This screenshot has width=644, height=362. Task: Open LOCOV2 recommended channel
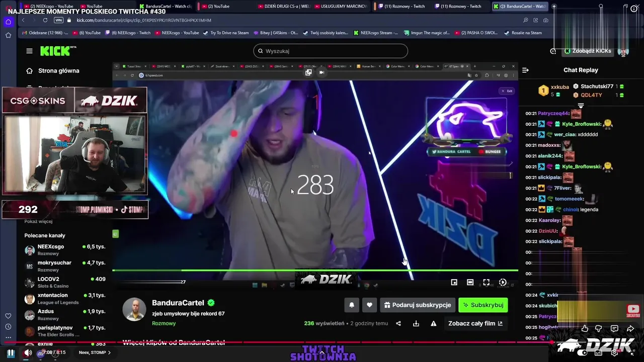coord(65,282)
